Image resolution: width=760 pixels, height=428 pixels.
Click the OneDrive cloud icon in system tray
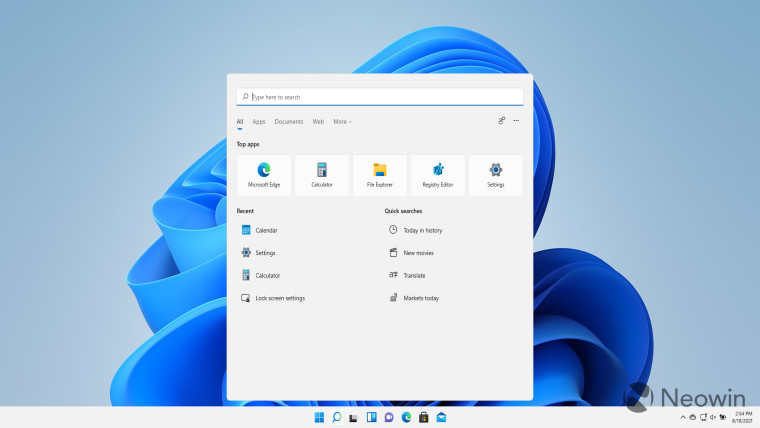pyautogui.click(x=693, y=417)
